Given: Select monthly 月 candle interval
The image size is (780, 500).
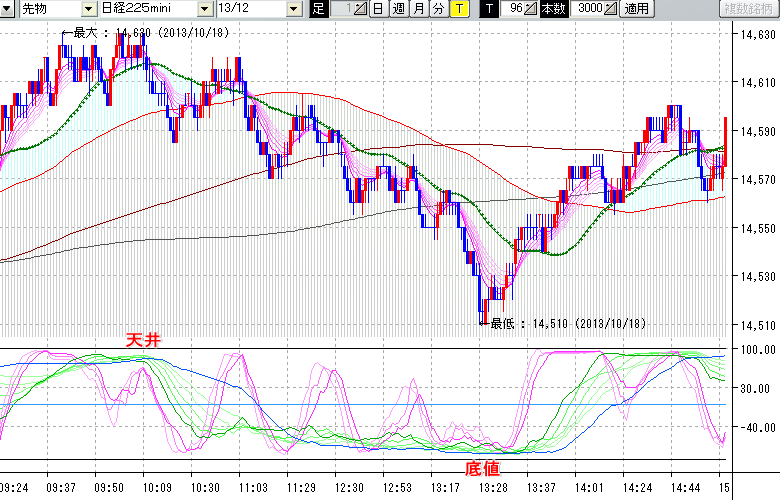Looking at the screenshot, I should 418,9.
